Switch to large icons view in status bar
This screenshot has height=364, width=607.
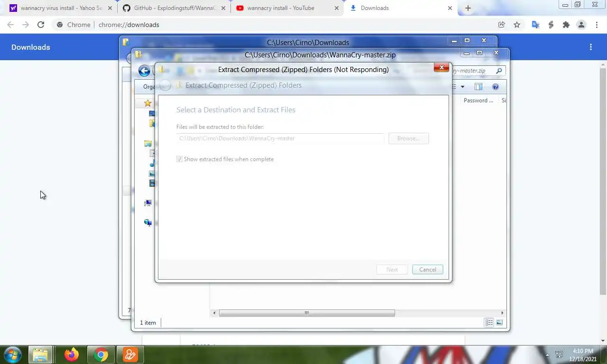tap(499, 323)
